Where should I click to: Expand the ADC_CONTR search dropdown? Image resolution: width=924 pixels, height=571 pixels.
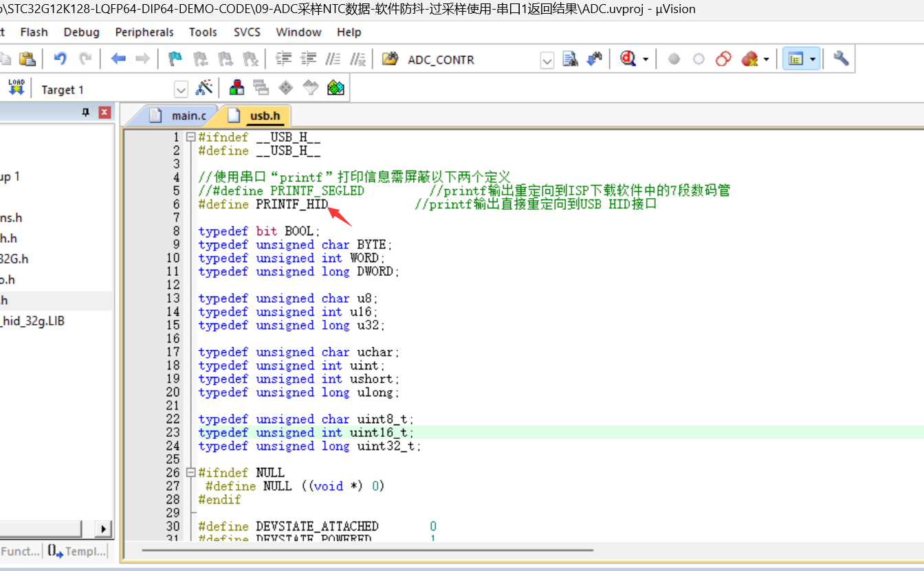point(547,61)
